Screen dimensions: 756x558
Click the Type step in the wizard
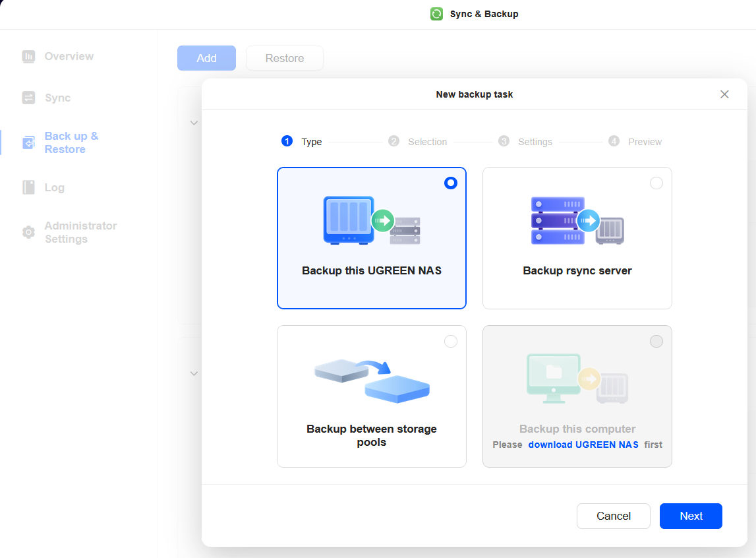312,142
